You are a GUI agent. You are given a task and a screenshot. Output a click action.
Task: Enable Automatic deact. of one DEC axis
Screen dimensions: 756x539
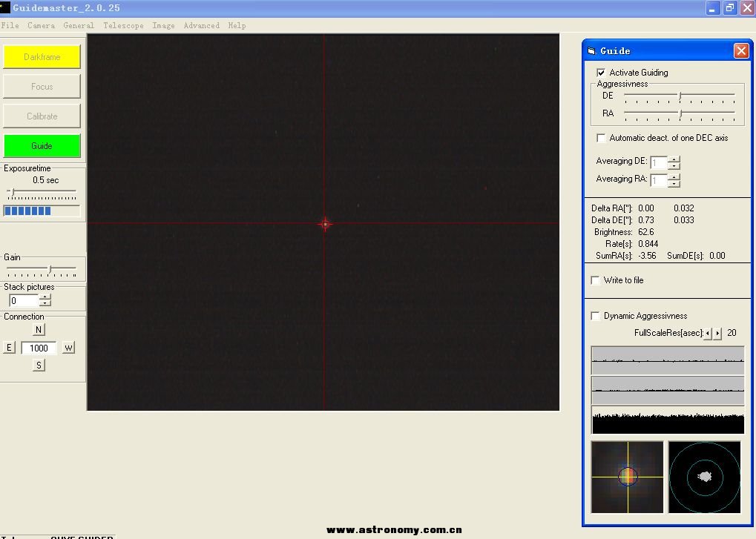(601, 138)
